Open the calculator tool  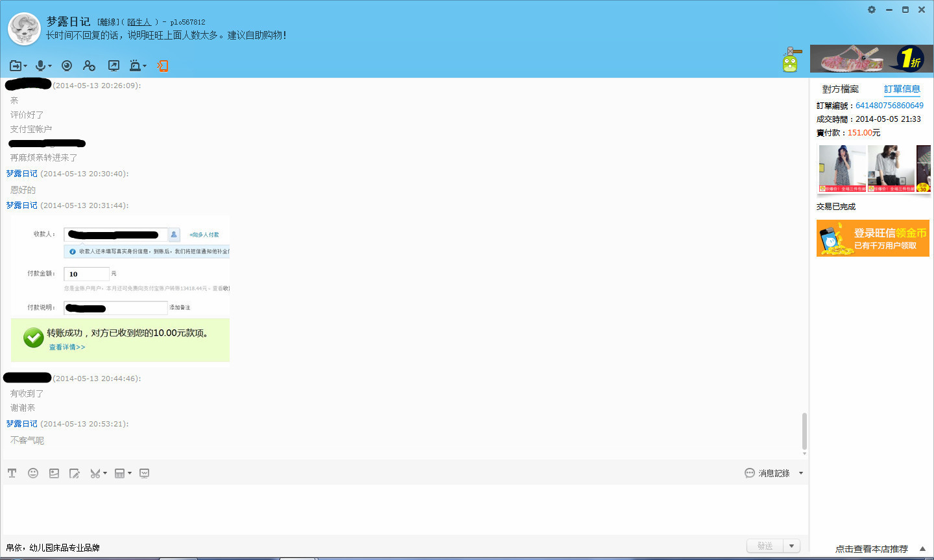pos(119,473)
